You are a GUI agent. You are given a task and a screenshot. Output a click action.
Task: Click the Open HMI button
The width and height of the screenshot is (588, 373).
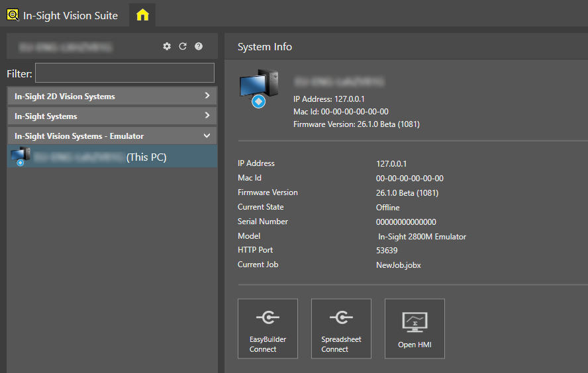coord(415,329)
